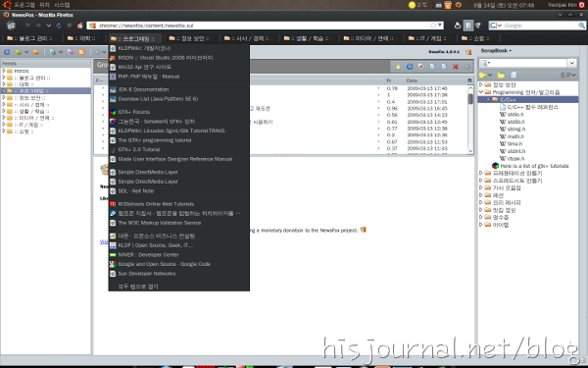Open the gear options icon in article toolbar
588x368 pixels.
pos(466,67)
